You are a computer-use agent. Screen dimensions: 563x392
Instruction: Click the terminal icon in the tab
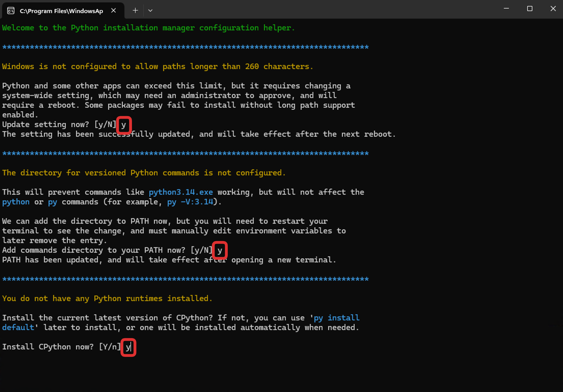[x=11, y=11]
